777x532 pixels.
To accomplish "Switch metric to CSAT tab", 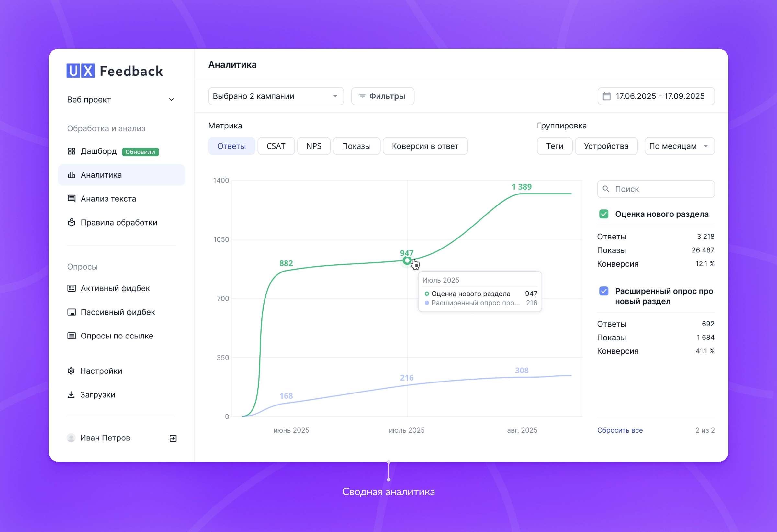I will [x=276, y=146].
